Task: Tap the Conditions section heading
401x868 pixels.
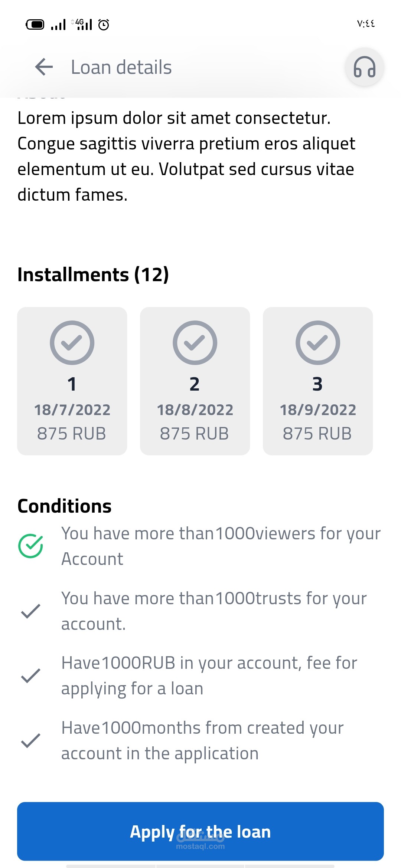Action: (x=64, y=506)
